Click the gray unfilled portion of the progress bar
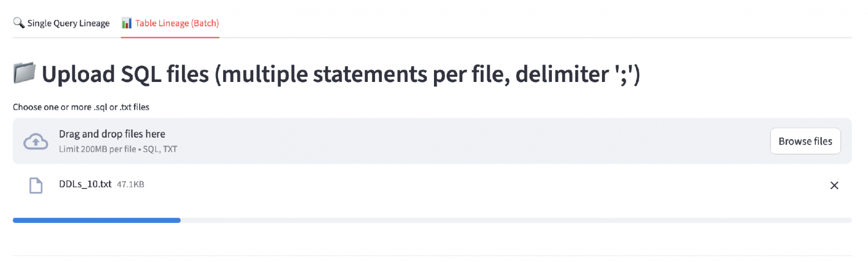The height and width of the screenshot is (262, 868). tap(516, 220)
